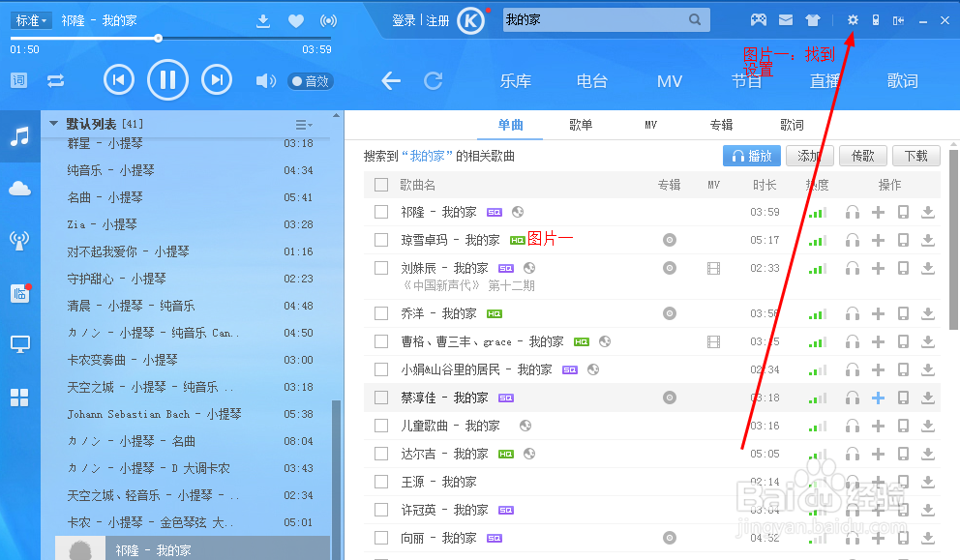Click the KuGou logo icon
Viewport: 960px width, 560px height.
coord(471,20)
